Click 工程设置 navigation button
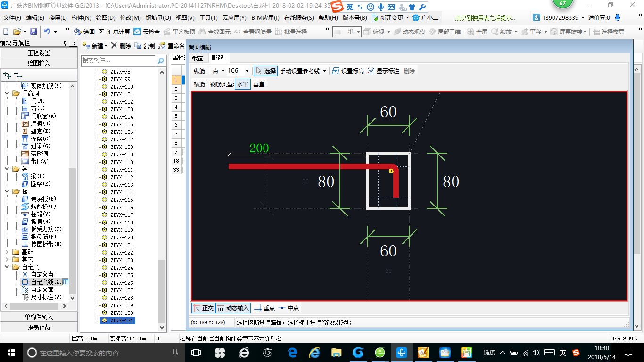644x362 pixels. (x=39, y=53)
